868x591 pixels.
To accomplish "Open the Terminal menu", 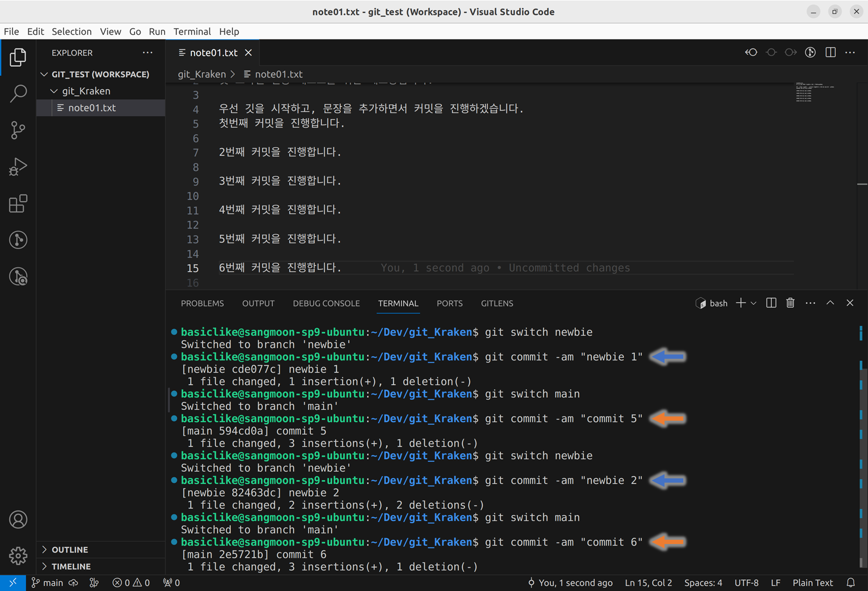I will pyautogui.click(x=192, y=31).
